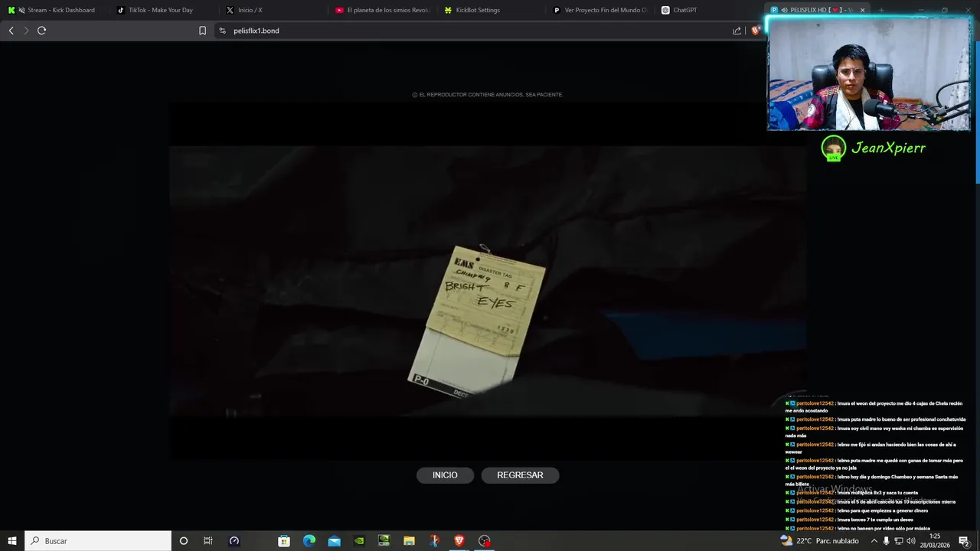Expand hidden system tray icons
980x551 pixels.
coord(874,541)
